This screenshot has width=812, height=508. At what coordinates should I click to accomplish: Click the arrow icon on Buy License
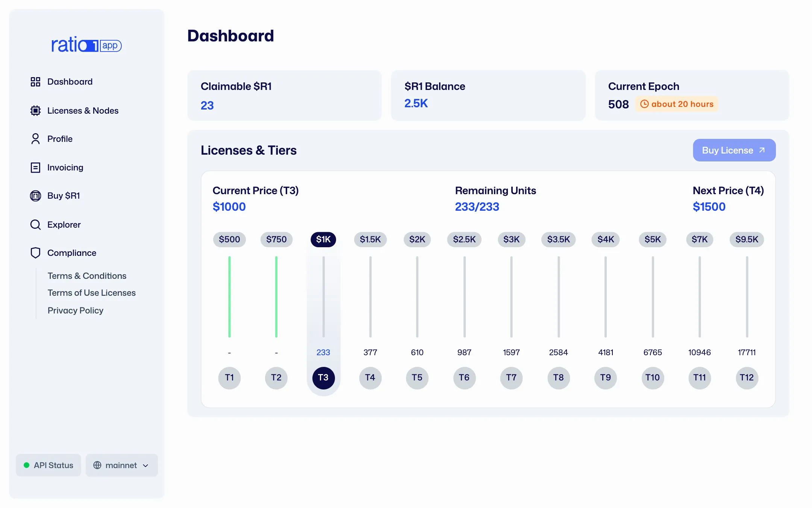pos(762,150)
